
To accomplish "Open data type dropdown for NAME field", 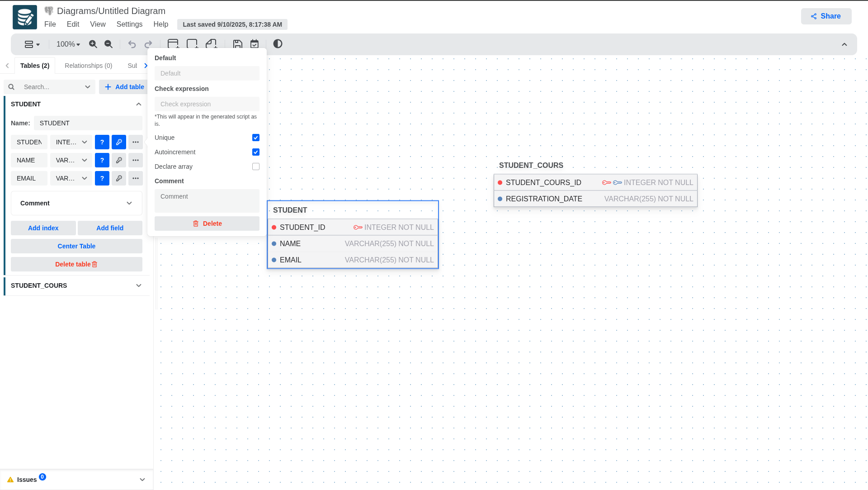I will [x=71, y=160].
